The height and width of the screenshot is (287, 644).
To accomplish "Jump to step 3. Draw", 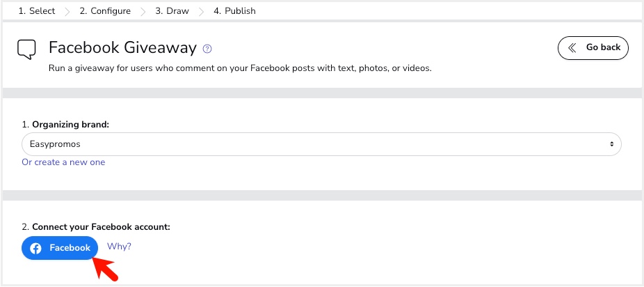I will point(172,11).
